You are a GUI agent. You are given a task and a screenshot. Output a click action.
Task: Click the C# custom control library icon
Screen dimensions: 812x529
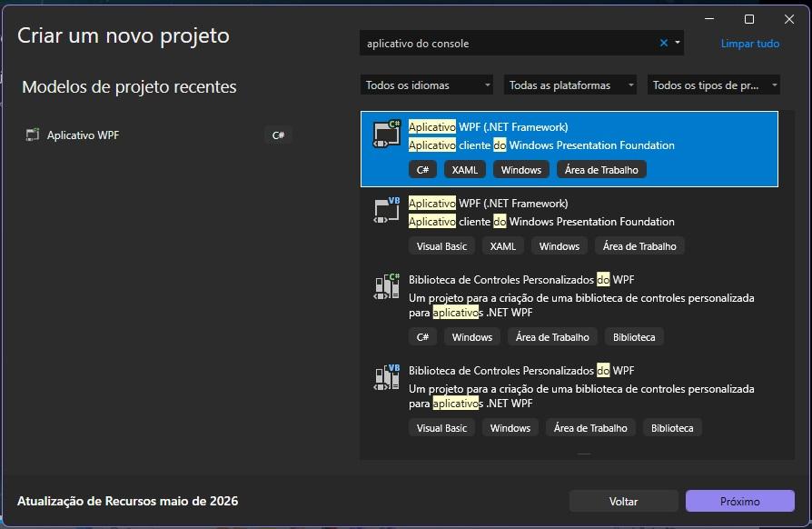tap(386, 286)
